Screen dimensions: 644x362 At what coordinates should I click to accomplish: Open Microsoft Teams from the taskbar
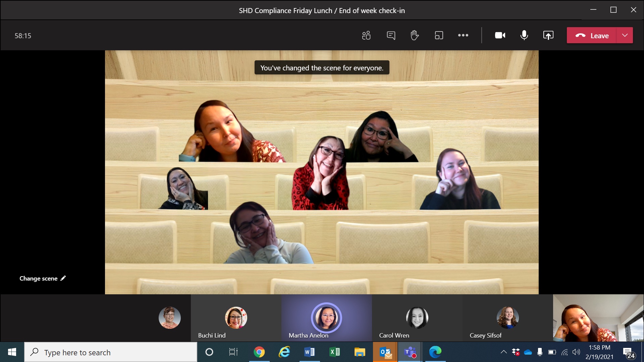410,352
